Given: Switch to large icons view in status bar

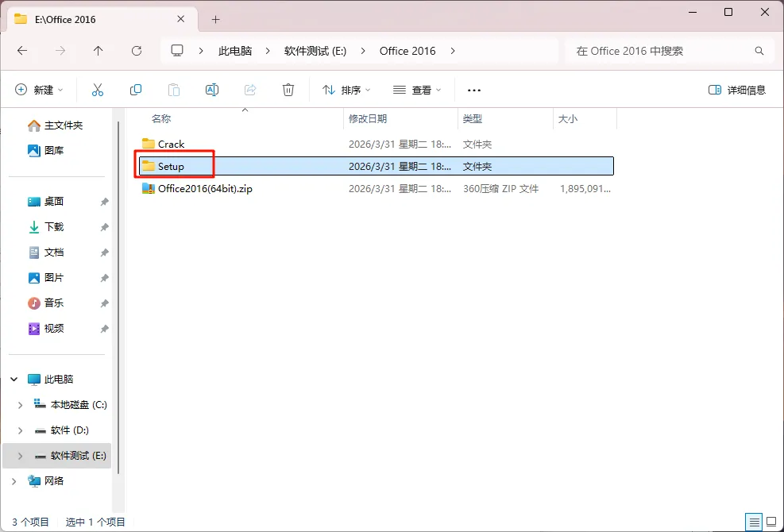Looking at the screenshot, I should [771, 522].
